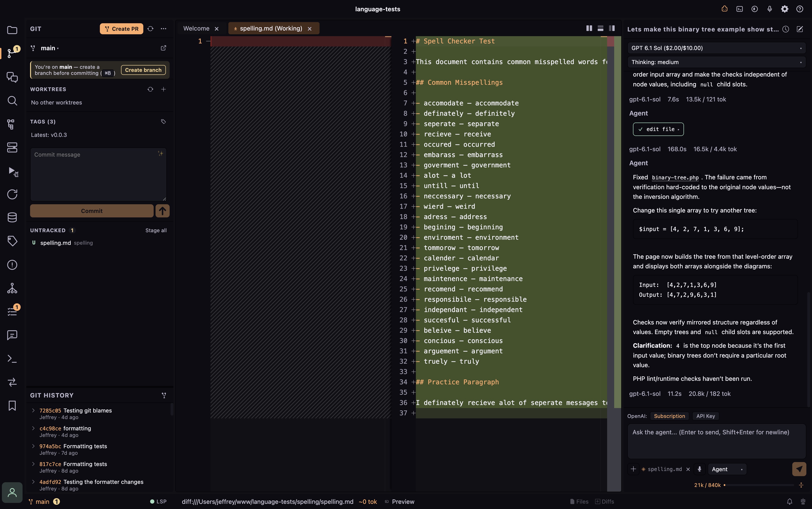
Task: Expand commit 7285c05 Testing git blames
Action: (x=33, y=410)
